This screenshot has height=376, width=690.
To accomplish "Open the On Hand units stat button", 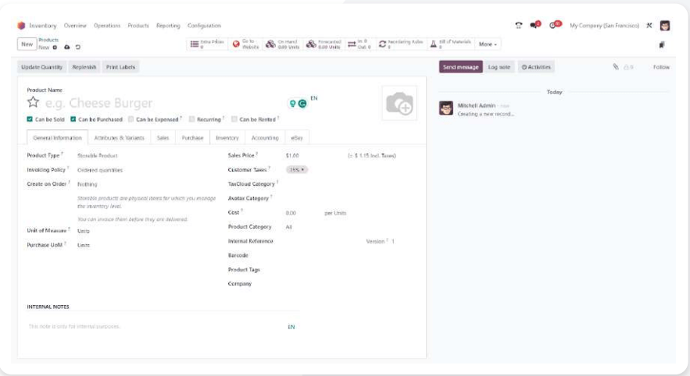I will (283, 44).
